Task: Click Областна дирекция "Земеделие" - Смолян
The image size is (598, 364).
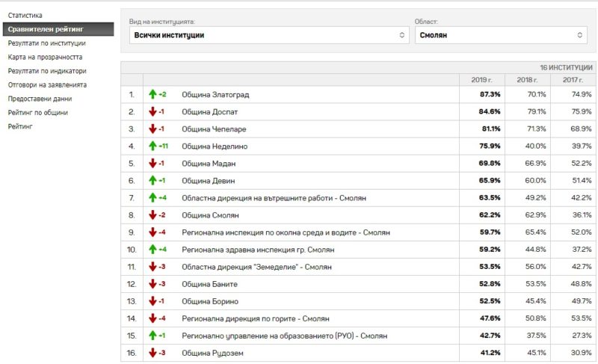Action: [256, 267]
